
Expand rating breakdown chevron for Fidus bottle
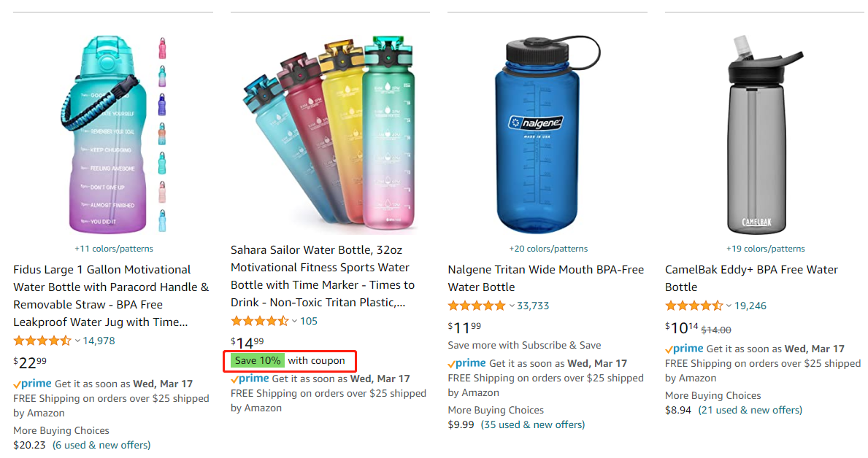point(77,341)
